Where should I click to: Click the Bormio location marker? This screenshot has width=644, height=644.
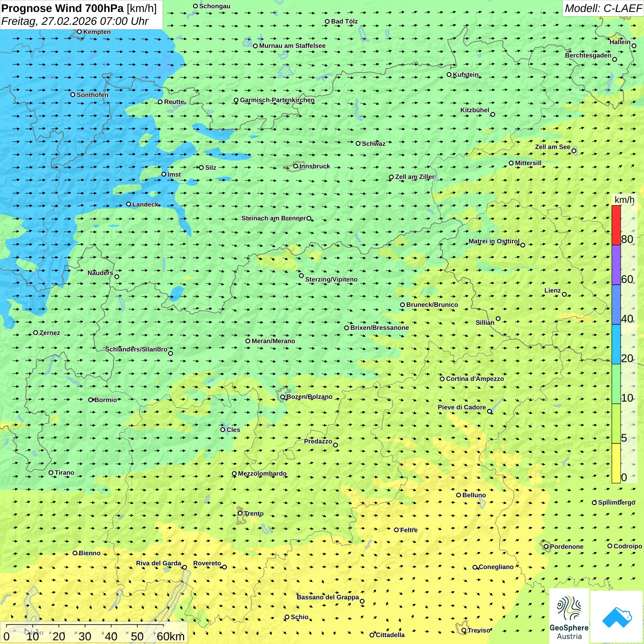(x=91, y=400)
